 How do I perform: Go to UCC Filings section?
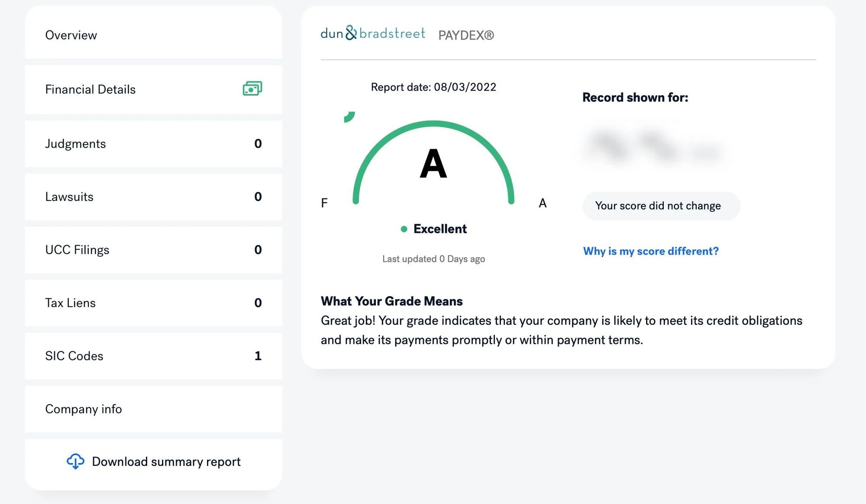(x=77, y=250)
